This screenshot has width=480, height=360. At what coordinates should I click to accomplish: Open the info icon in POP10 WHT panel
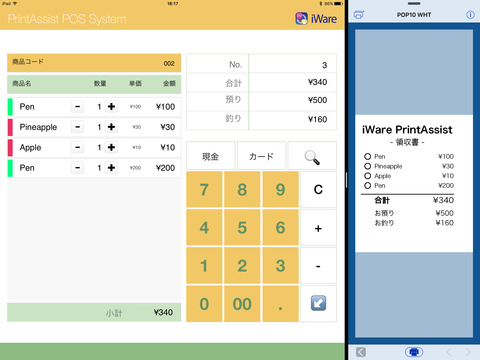click(x=470, y=15)
